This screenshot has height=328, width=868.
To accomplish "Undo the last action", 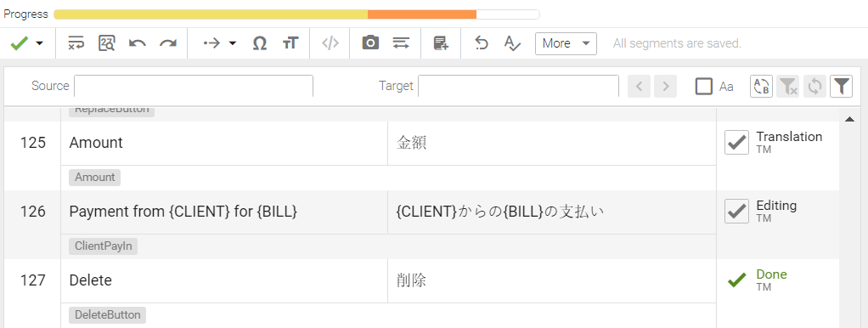I will point(137,43).
